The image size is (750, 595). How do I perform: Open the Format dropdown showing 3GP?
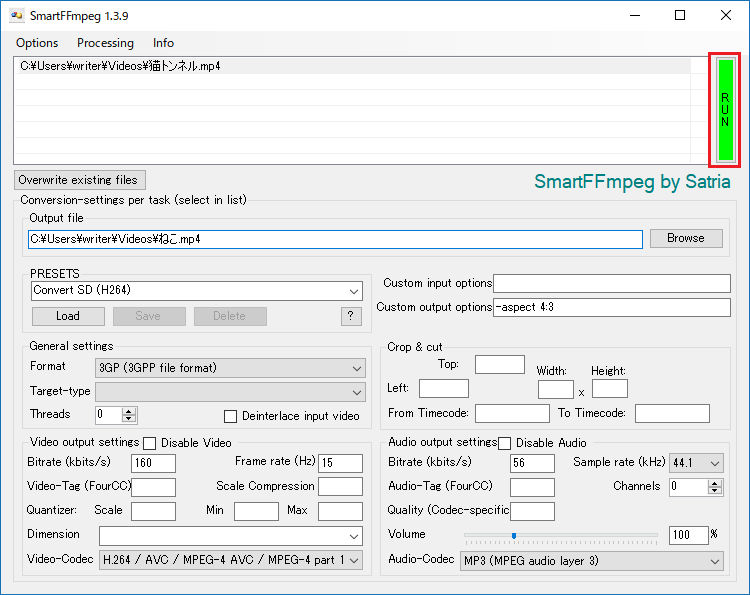coord(230,368)
